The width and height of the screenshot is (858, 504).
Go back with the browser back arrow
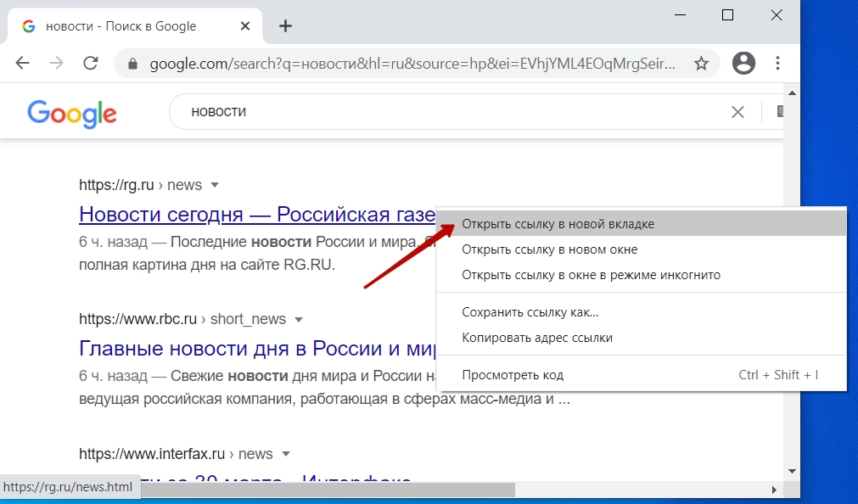click(22, 64)
